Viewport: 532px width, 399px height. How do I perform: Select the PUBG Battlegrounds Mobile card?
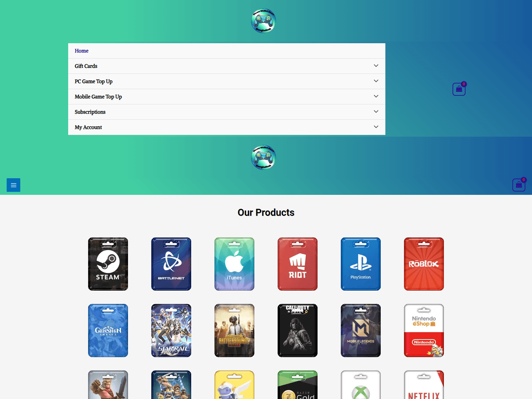(x=234, y=331)
